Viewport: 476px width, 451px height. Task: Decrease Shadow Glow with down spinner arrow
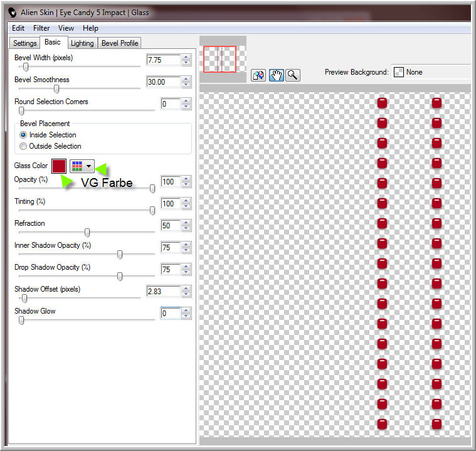(x=186, y=316)
